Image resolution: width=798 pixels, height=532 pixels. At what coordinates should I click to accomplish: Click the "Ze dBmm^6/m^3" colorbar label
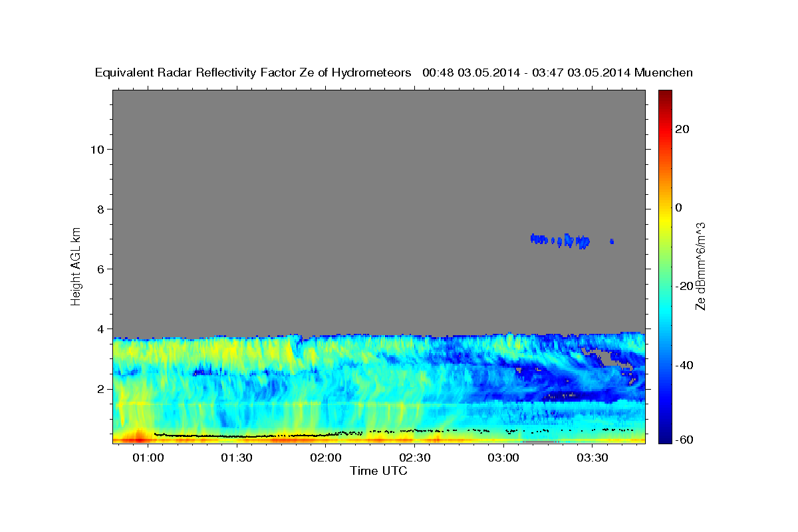point(700,267)
